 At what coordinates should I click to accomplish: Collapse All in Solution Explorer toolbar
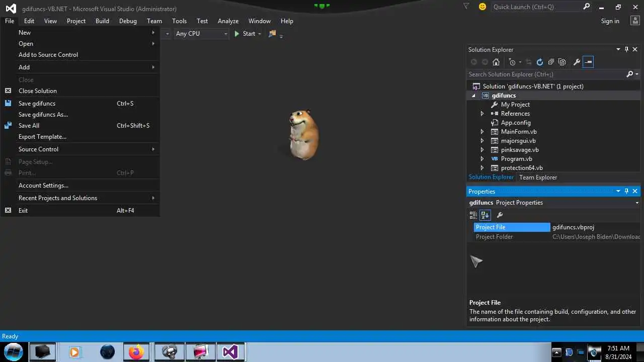[551, 62]
